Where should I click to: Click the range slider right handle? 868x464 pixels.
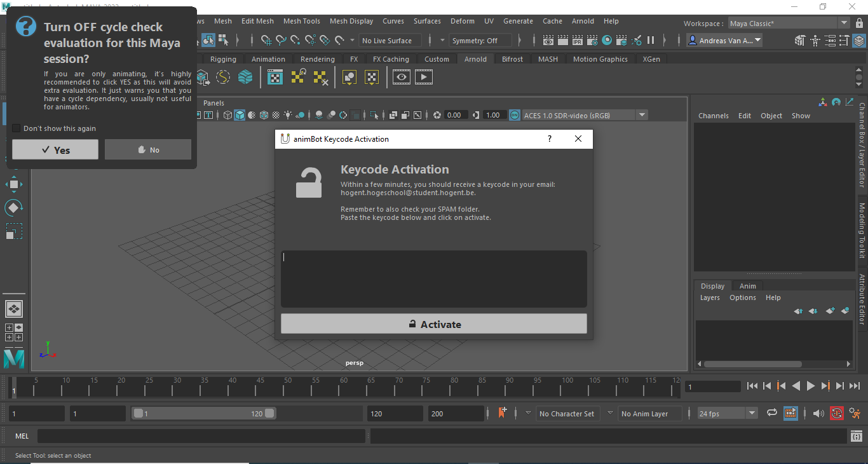269,413
